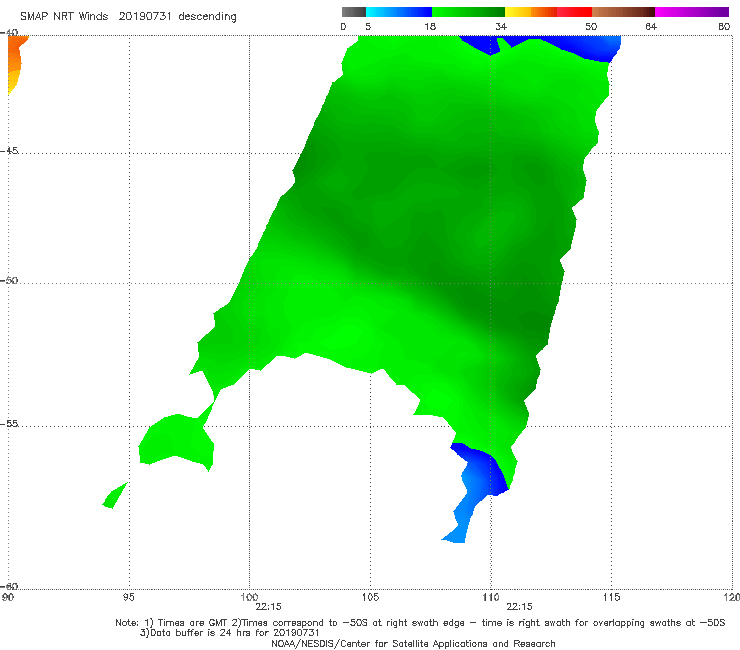Pick the red color scale segment
This screenshot has height=650, width=740.
pyautogui.click(x=574, y=12)
